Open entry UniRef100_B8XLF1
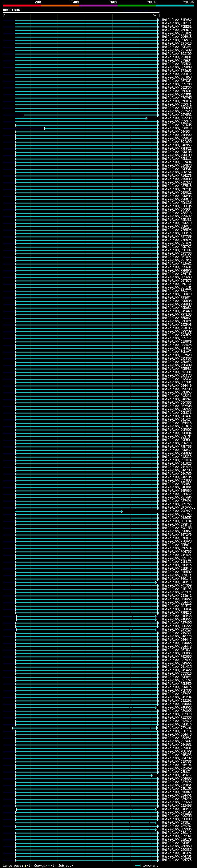The width and height of the screenshot is (197, 868). coord(176,575)
